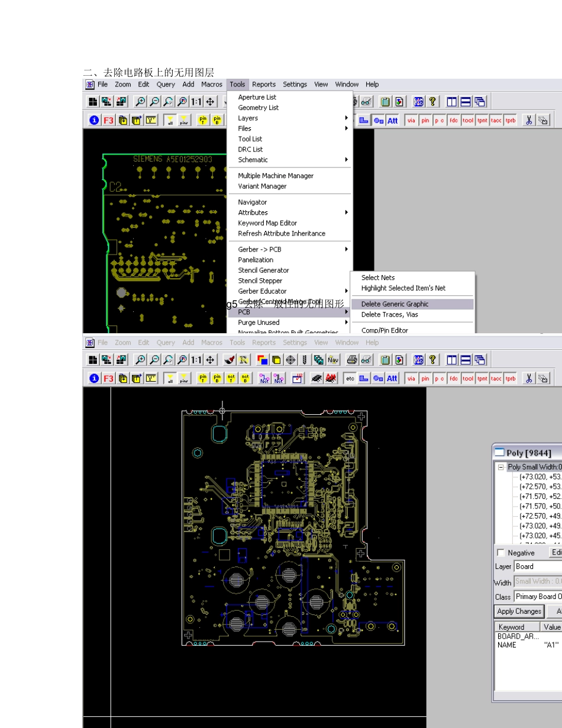The image size is (562, 728).
Task: Open the Class dropdown showing Primary Board
Action: (x=538, y=597)
